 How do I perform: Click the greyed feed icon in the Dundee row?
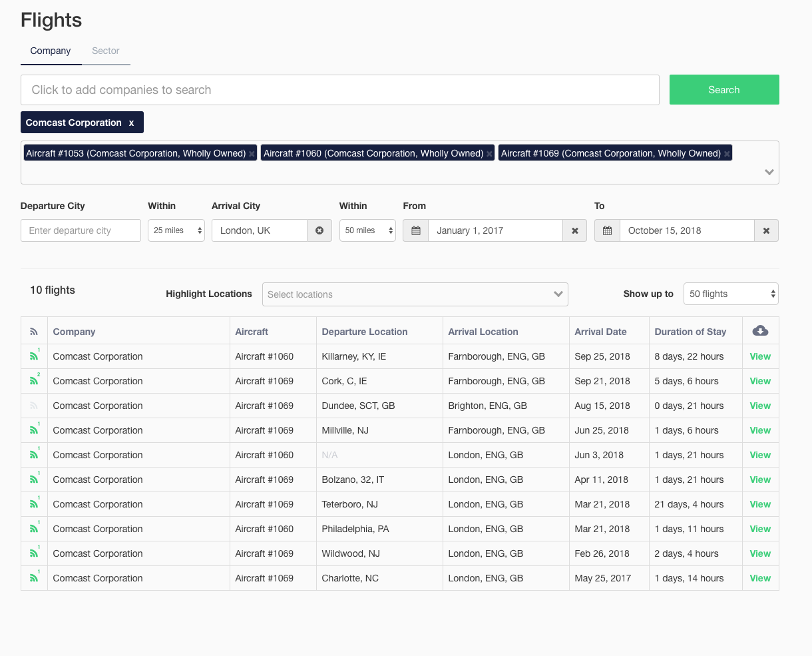34,406
